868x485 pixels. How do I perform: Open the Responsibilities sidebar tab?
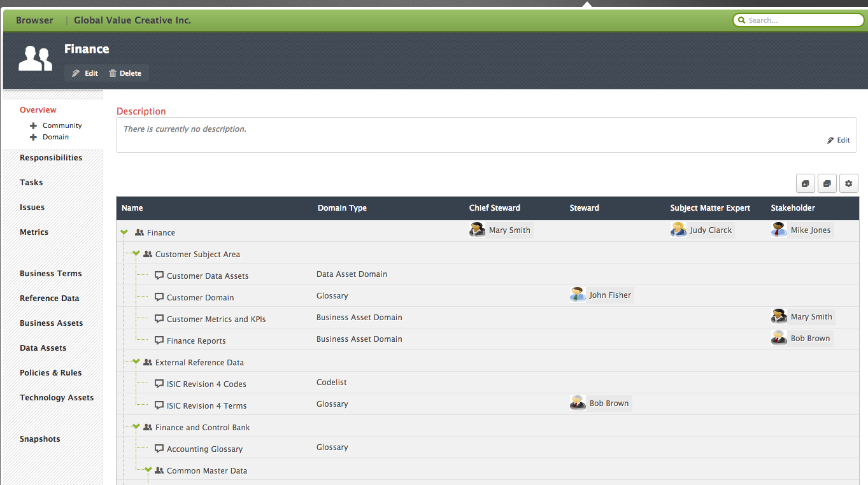[x=51, y=158]
